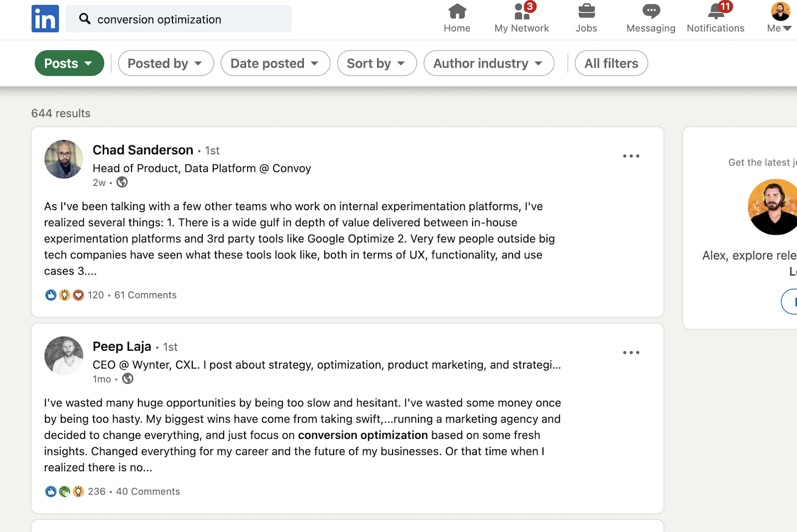
Task: Open the Posted by dropdown
Action: tap(165, 63)
